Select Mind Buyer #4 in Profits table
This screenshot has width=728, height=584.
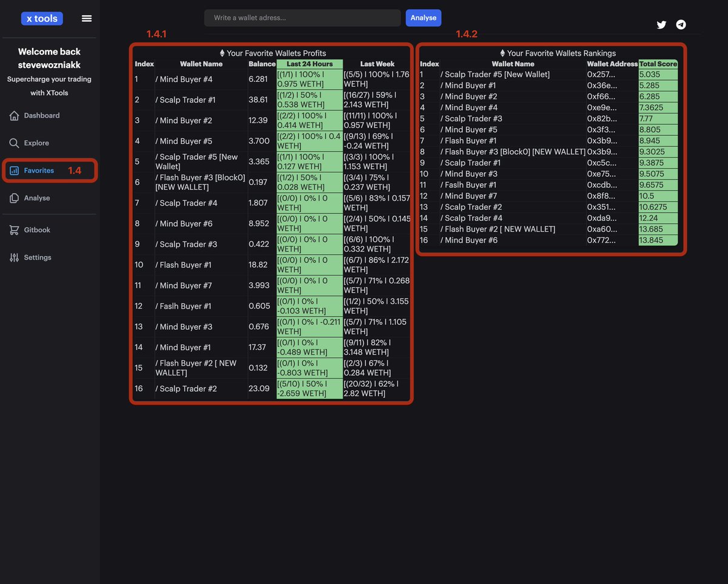184,79
